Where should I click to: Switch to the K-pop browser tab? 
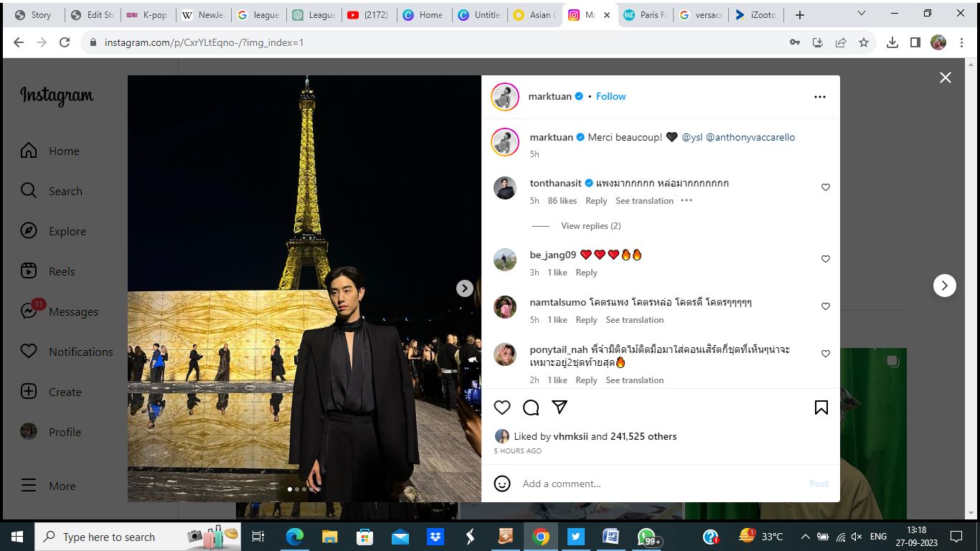coord(146,14)
